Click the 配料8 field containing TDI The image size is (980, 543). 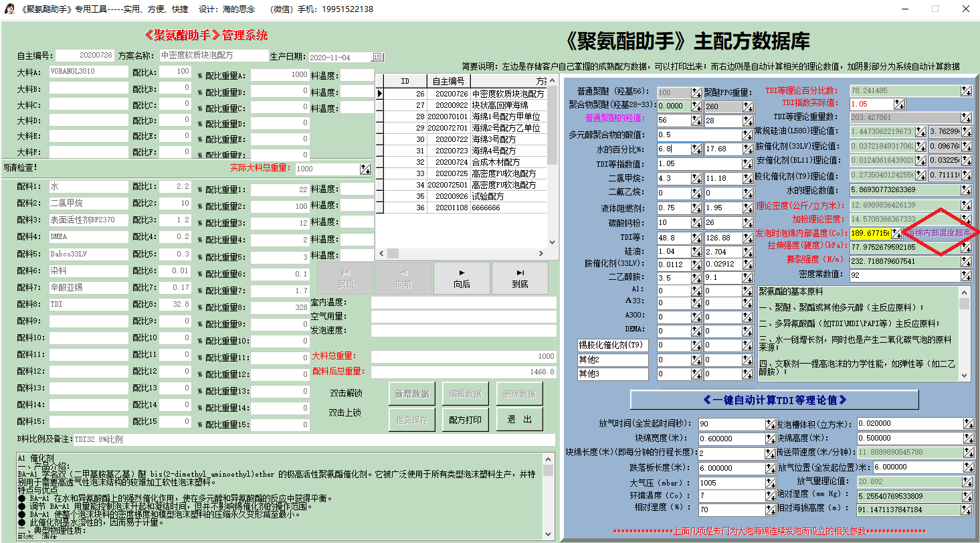click(x=88, y=304)
